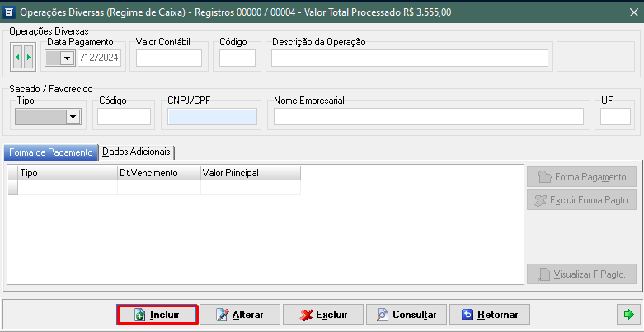Click the Descrição da Operação text field
Image resolution: width=644 pixels, height=332 pixels.
(409, 58)
